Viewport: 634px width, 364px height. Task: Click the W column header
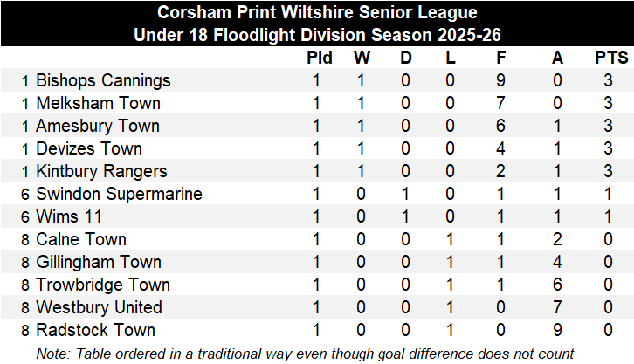[362, 58]
